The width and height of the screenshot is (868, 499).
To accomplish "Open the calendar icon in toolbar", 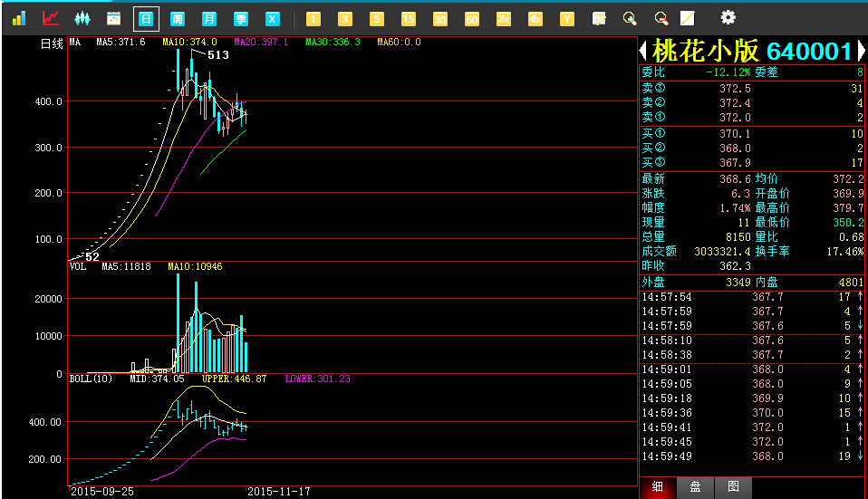I will click(114, 18).
